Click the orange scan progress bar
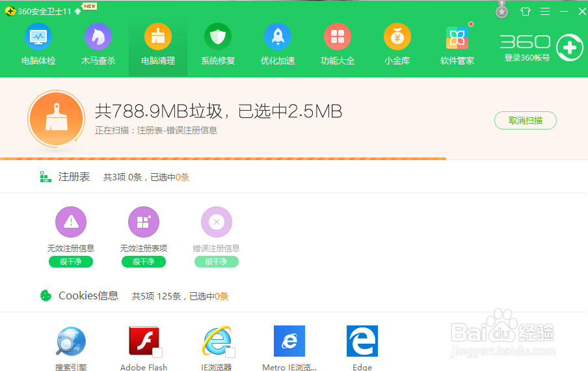Image resolution: width=588 pixels, height=371 pixels. click(x=223, y=159)
